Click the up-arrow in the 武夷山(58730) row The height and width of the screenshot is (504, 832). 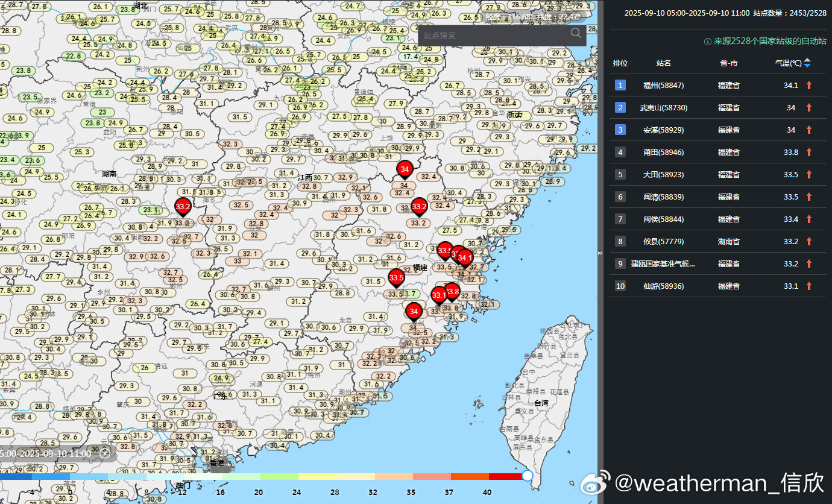pyautogui.click(x=809, y=107)
